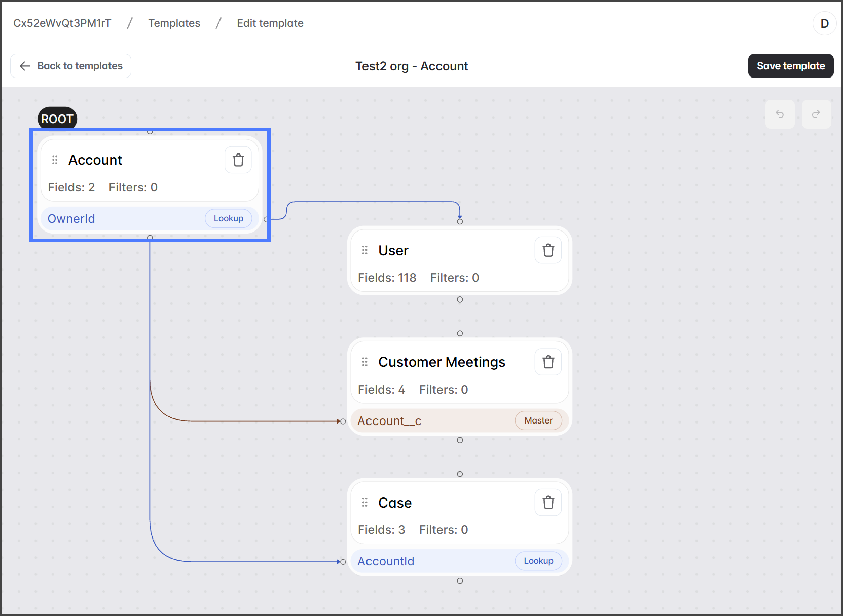Click the Customer Meetings drag handle
This screenshot has height=616, width=843.
click(364, 362)
